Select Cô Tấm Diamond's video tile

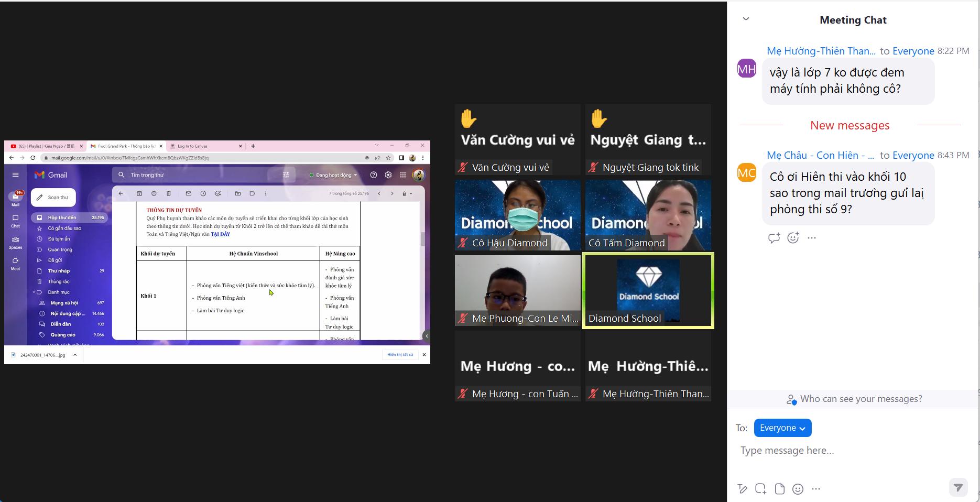[648, 215]
